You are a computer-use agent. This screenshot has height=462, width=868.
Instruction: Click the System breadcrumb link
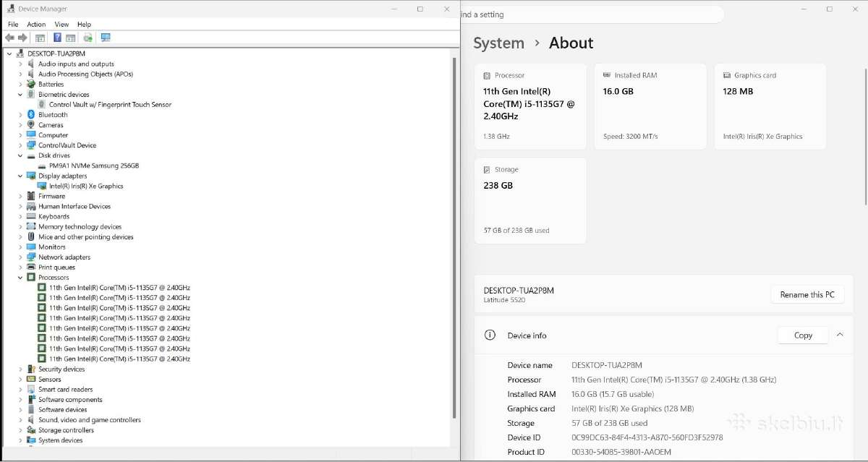pos(498,43)
